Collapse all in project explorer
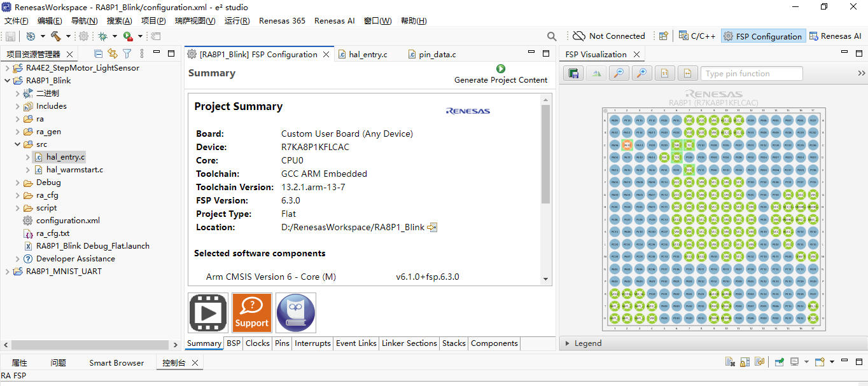 [x=98, y=54]
